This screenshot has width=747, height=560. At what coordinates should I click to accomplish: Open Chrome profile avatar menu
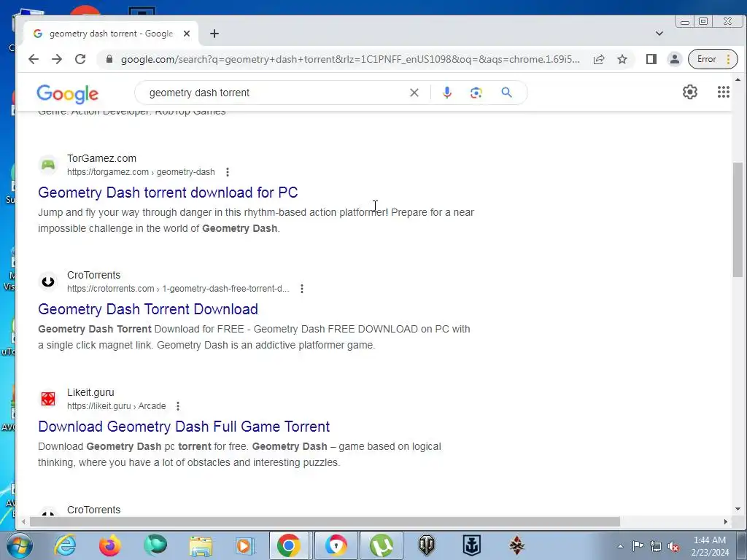(675, 59)
